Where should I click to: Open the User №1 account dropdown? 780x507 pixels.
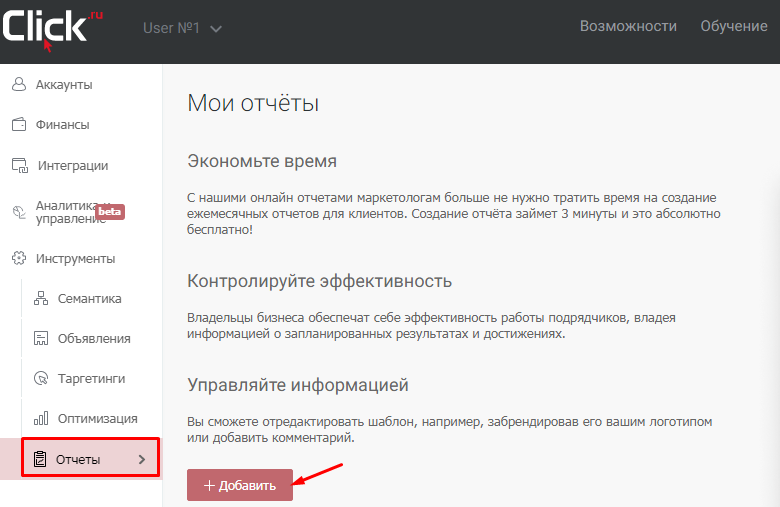pos(182,28)
